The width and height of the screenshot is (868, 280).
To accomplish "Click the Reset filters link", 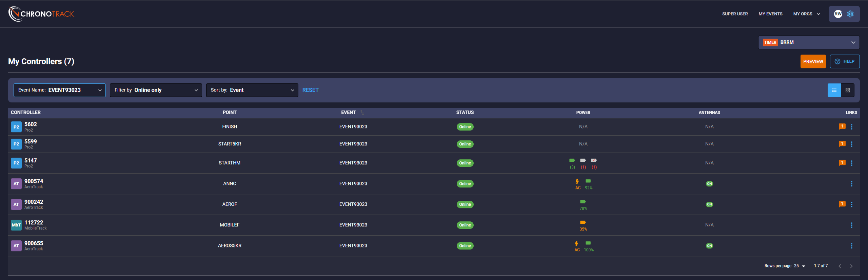I will 310,90.
